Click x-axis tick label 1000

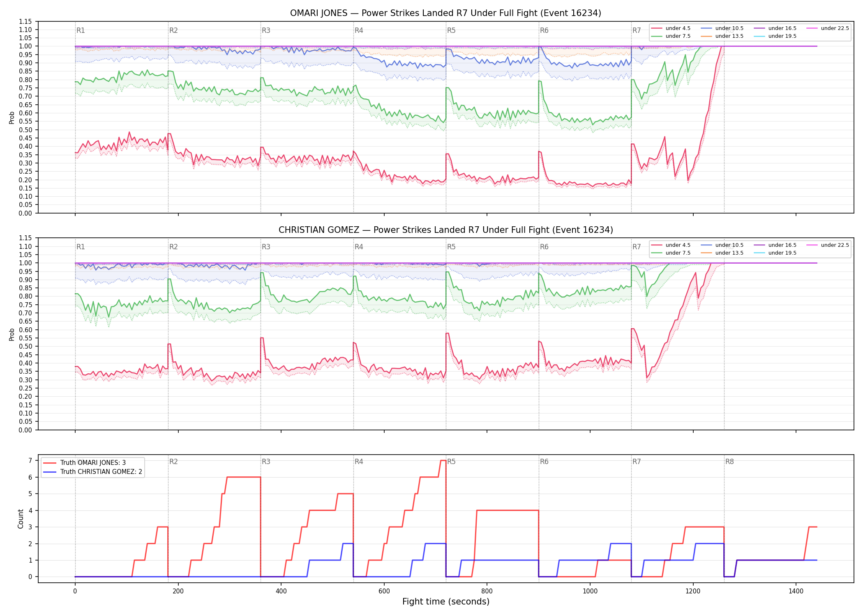[x=590, y=591]
